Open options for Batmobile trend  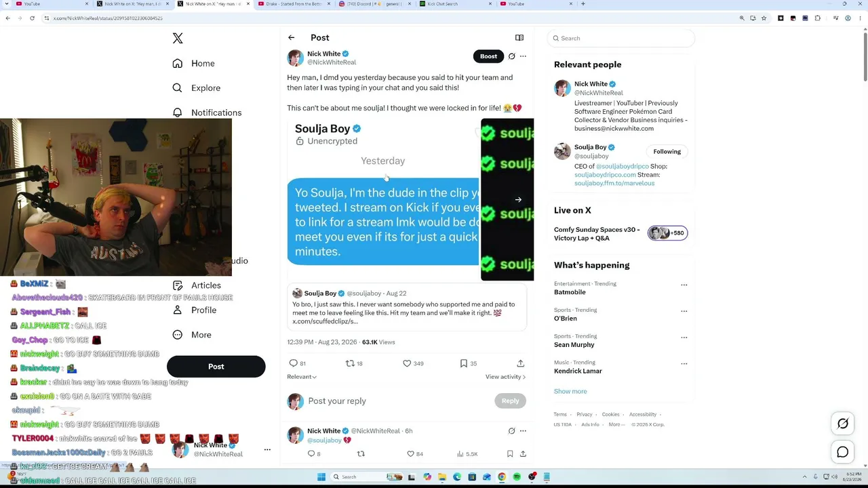tap(684, 285)
